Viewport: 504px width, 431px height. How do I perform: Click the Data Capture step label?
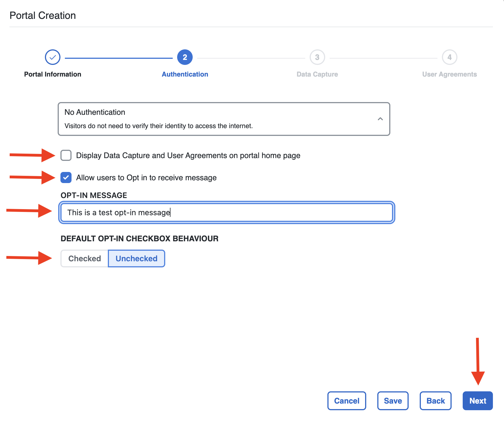click(x=317, y=74)
